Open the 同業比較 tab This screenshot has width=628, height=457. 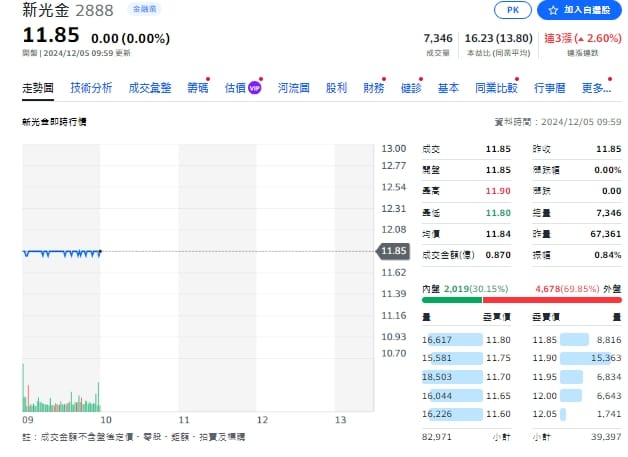click(x=496, y=88)
